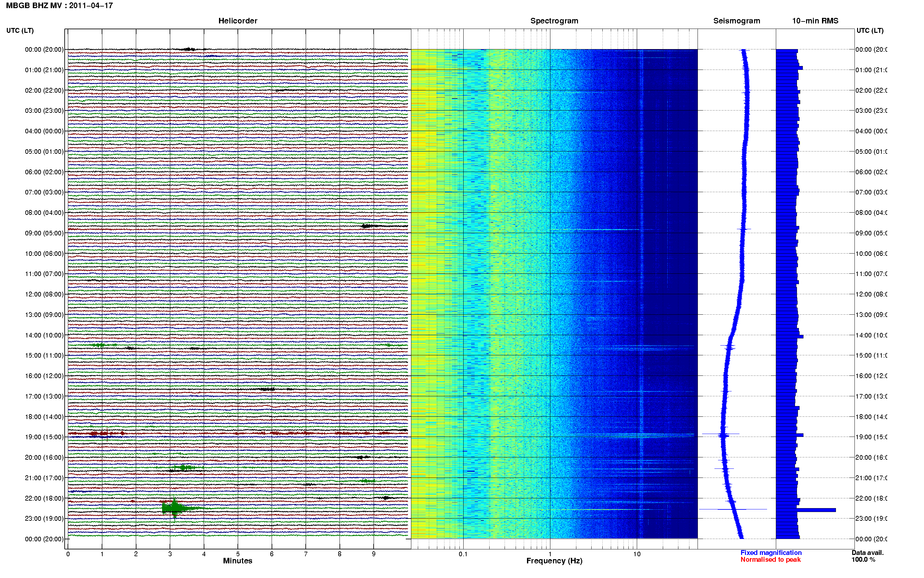This screenshot has width=924, height=578.
Task: Click left time label '01:00 (21:00)'
Action: pyautogui.click(x=44, y=70)
